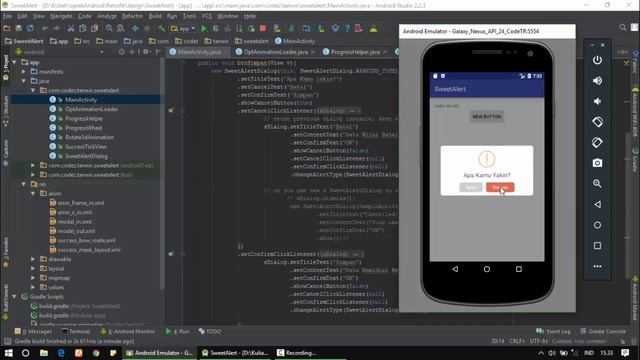Viewport: 640px width, 360px height.
Task: Switch to ProgressHelper.java tab
Action: [355, 52]
